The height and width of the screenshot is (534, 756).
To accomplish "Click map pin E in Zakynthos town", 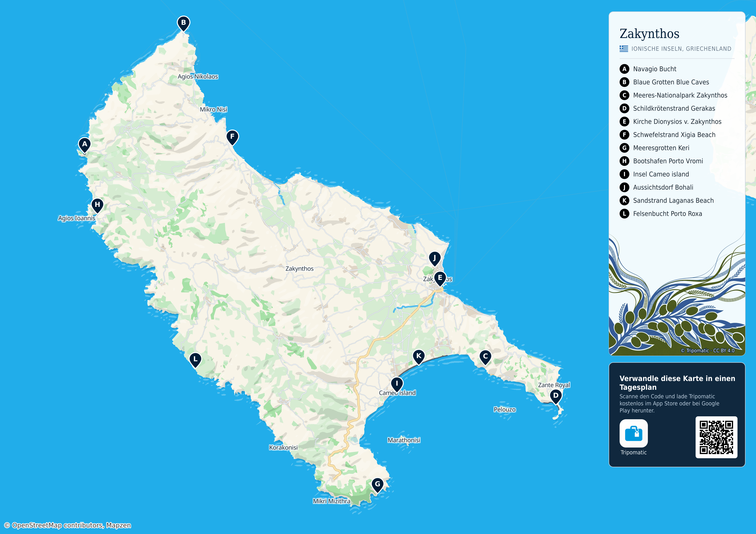I will [x=440, y=279].
